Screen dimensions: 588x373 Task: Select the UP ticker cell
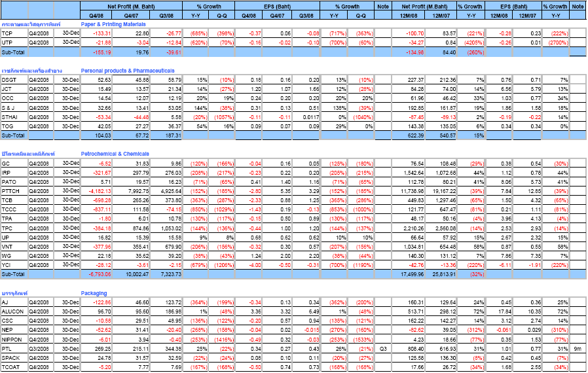(14, 238)
